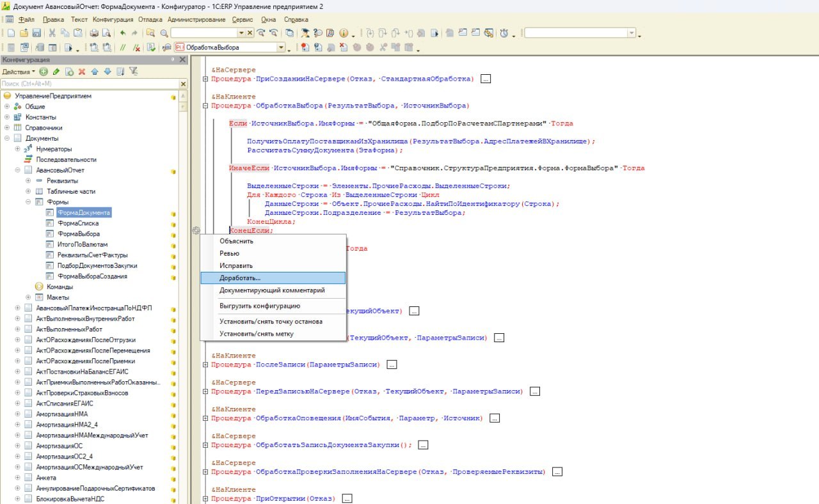Viewport: 819px width, 504px height.
Task: Select ПодборДокументовЗакупки form in tree
Action: coord(97,265)
